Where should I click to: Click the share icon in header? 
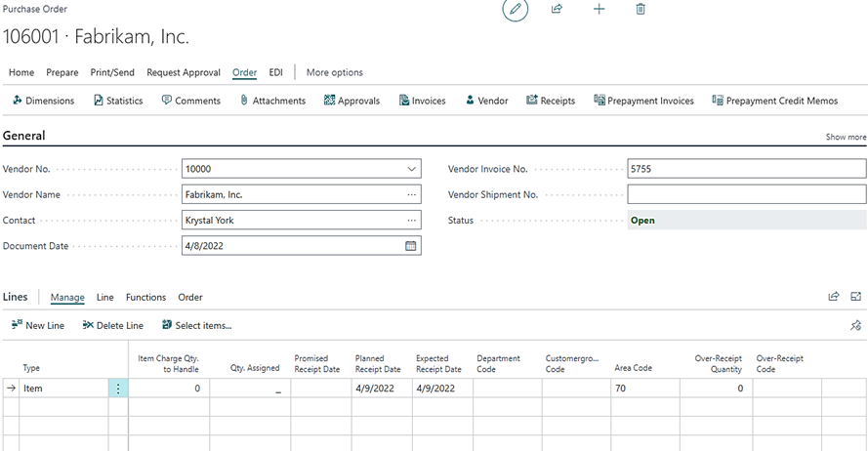pos(557,9)
